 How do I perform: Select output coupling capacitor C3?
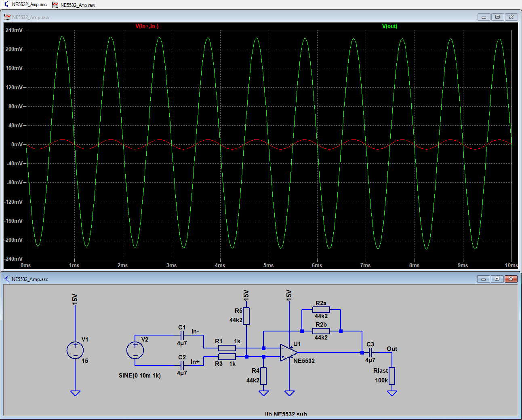(370, 352)
